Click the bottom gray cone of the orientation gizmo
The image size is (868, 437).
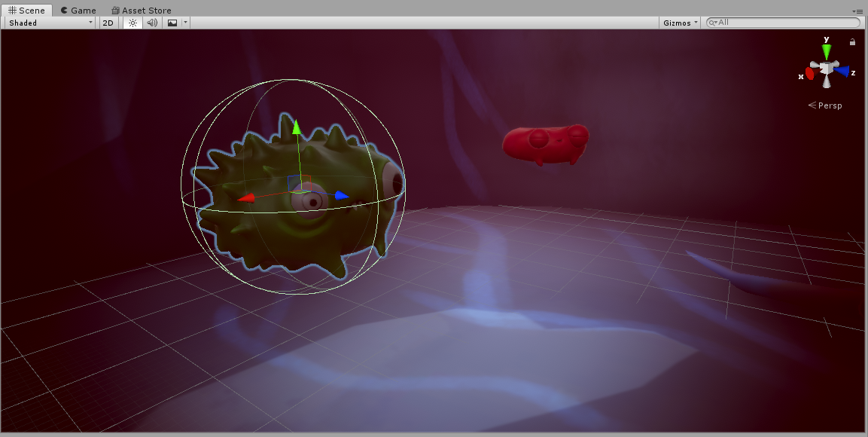point(827,82)
